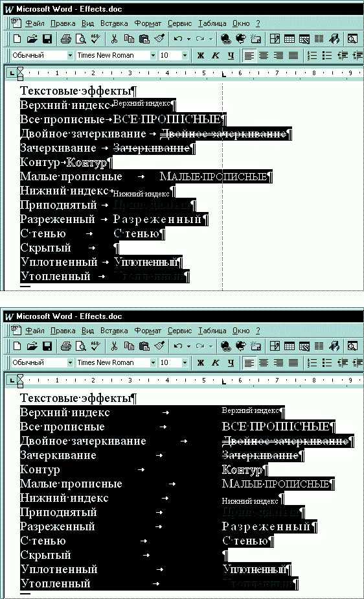The width and height of the screenshot is (364, 599).
Task: Open Print Preview in upper Word window
Action: pos(80,39)
